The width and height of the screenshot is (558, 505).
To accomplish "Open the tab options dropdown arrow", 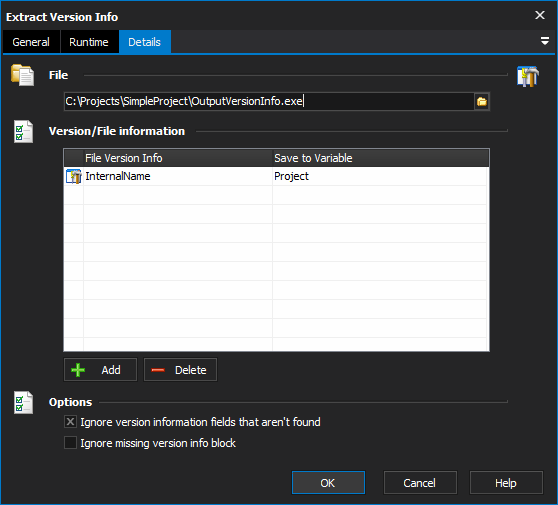I will (x=544, y=41).
